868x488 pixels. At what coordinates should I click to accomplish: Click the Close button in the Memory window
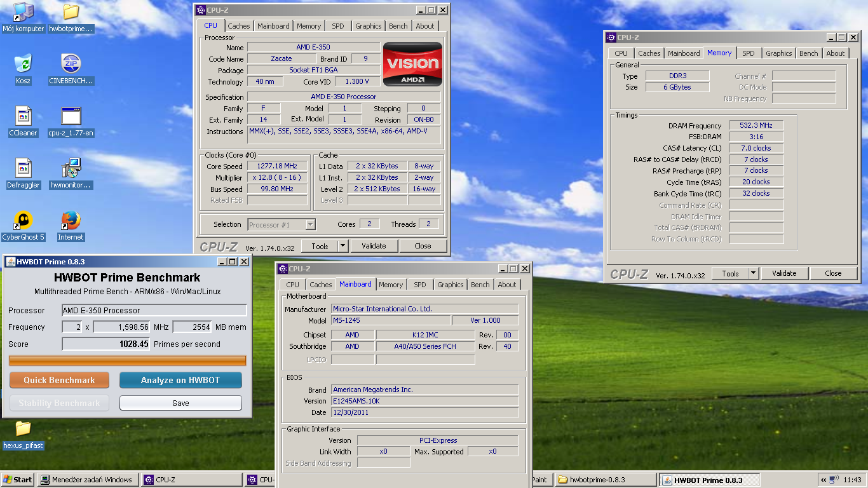pyautogui.click(x=833, y=273)
